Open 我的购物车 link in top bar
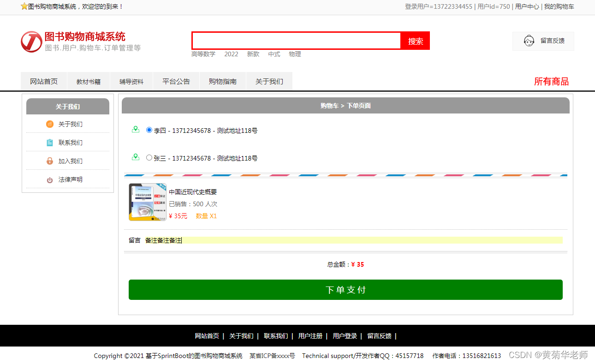 coord(559,6)
